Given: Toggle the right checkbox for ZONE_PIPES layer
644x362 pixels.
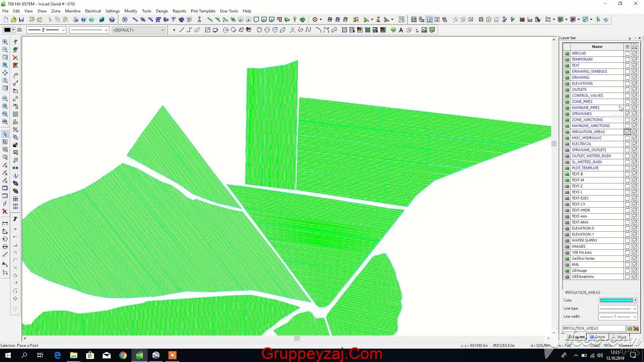Looking at the screenshot, I should [635, 102].
